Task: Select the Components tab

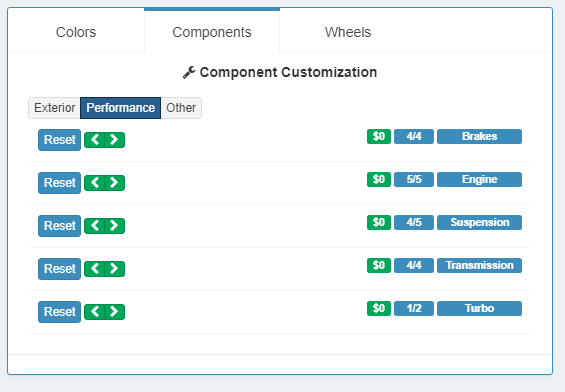Action: pos(212,32)
